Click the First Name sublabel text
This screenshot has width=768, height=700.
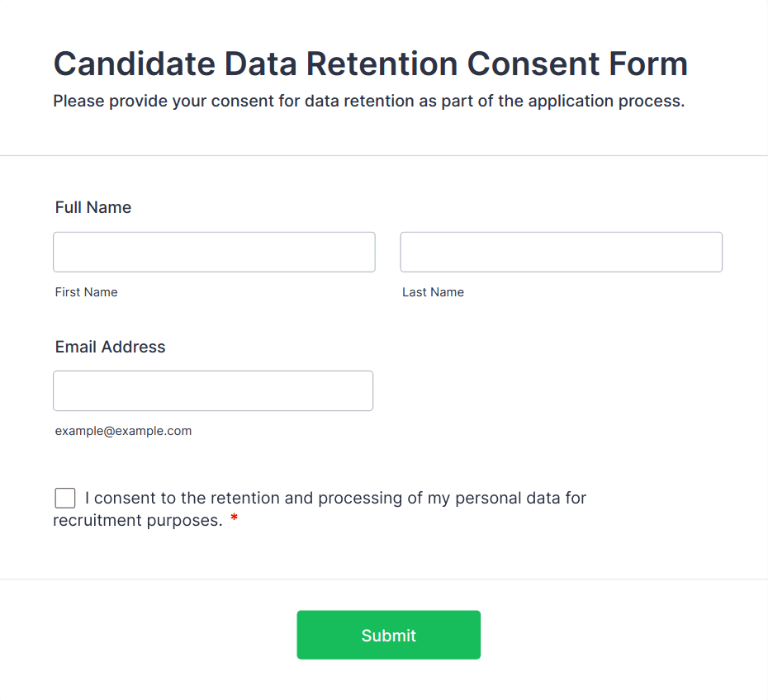tap(87, 292)
